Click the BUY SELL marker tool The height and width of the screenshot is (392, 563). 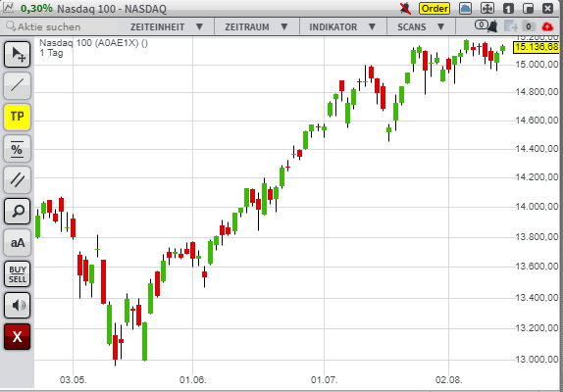[x=18, y=274]
